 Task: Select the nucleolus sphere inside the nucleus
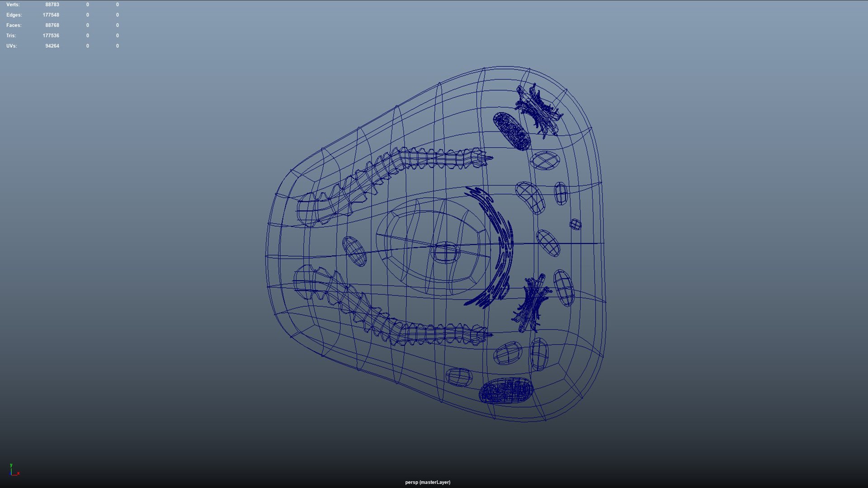(445, 252)
